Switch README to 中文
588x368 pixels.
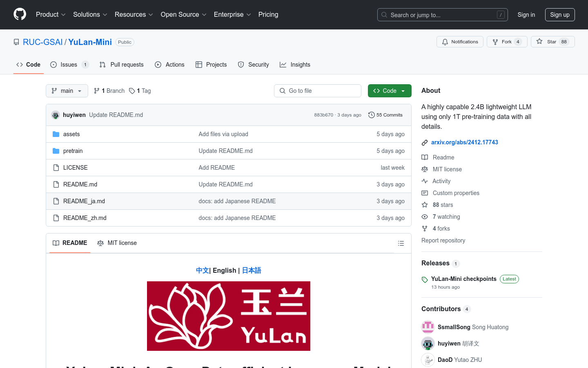pos(203,270)
